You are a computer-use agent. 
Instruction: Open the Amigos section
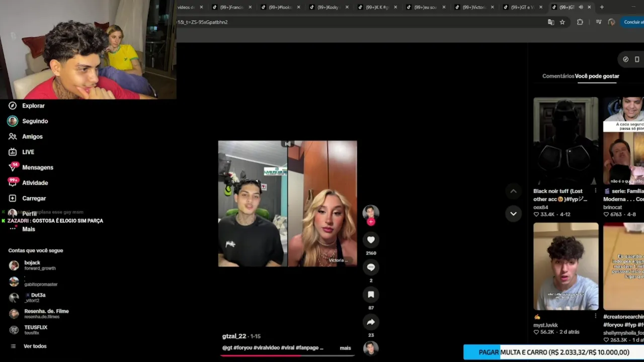click(x=26, y=137)
